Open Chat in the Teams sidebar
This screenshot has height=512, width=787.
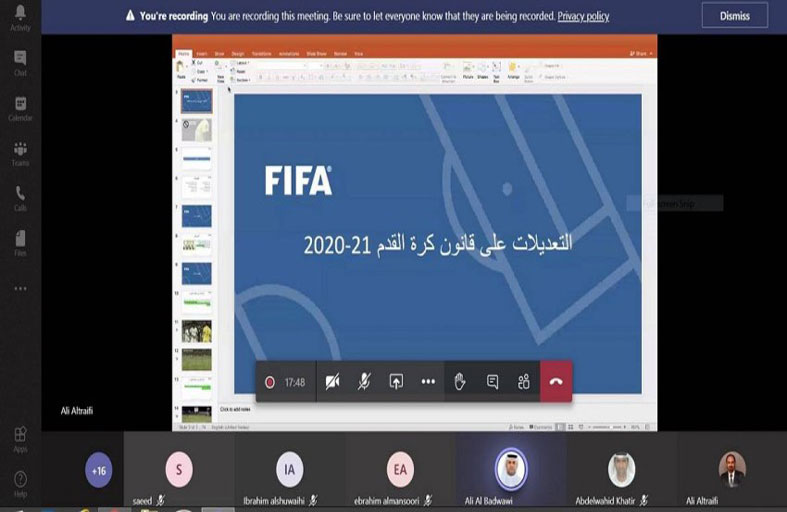20,62
